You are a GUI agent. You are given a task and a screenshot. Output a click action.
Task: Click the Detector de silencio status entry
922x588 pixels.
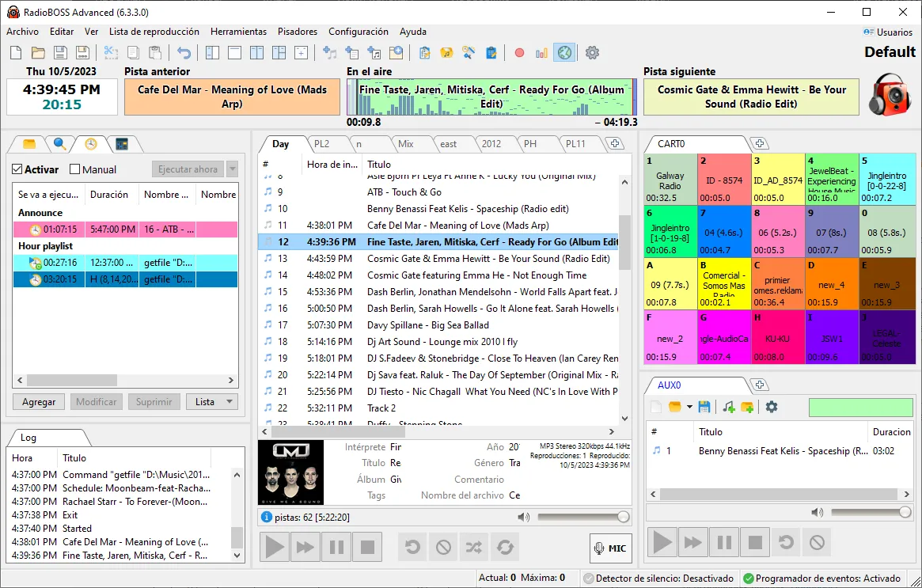[658, 579]
